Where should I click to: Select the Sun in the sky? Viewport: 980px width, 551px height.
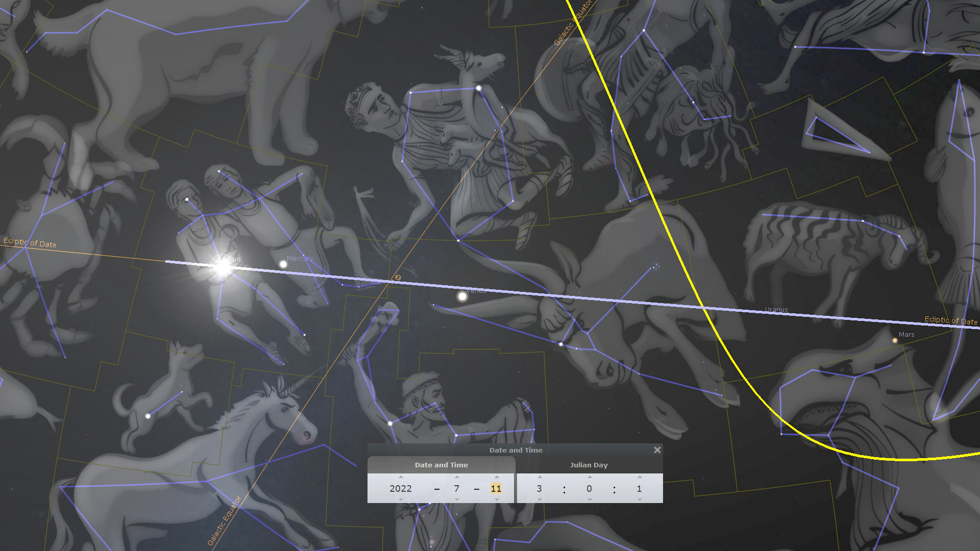(x=223, y=266)
